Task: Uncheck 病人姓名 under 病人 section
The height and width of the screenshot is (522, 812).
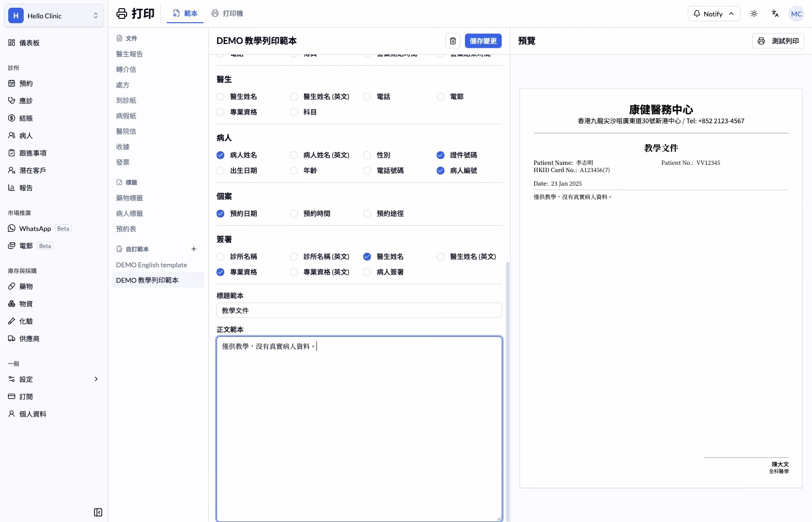Action: tap(220, 155)
